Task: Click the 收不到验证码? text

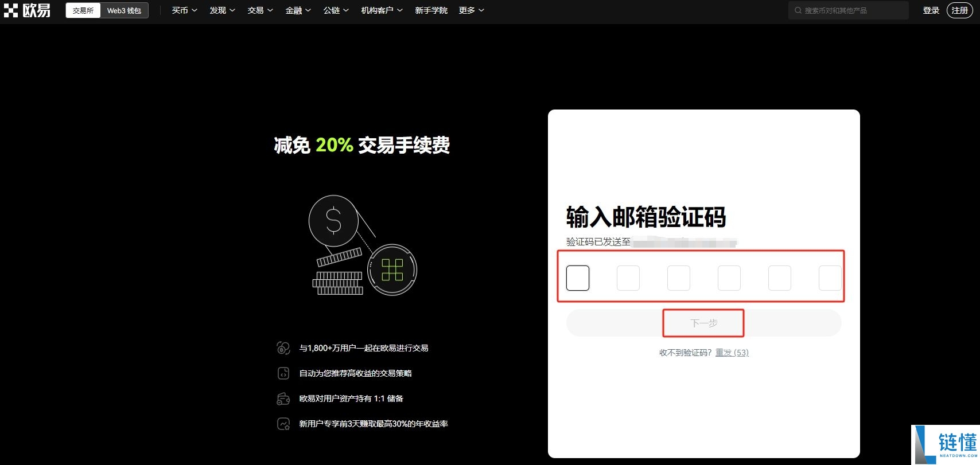Action: 686,353
